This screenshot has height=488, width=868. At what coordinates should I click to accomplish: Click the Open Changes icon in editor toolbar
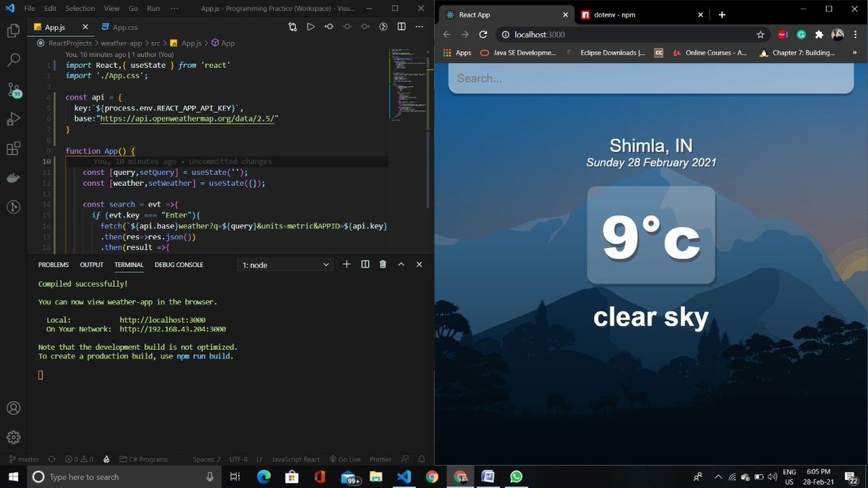coord(292,27)
